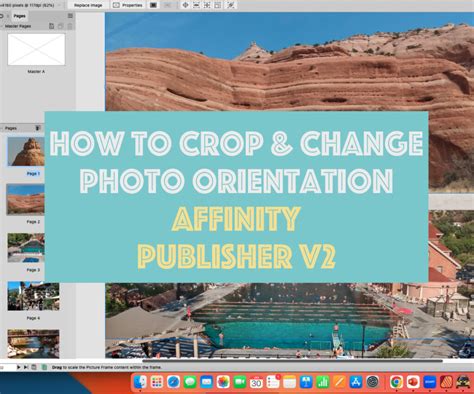Click the add master page icon
Image resolution: width=474 pixels, height=394 pixels.
pos(51,26)
